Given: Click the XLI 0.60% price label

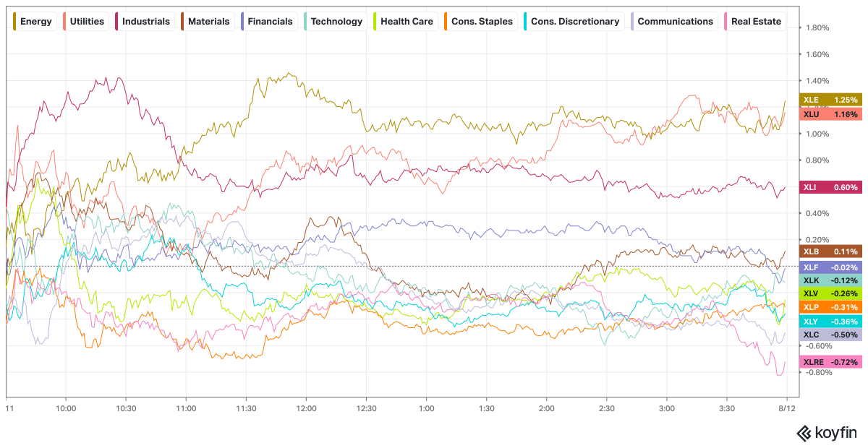Looking at the screenshot, I should pos(830,187).
